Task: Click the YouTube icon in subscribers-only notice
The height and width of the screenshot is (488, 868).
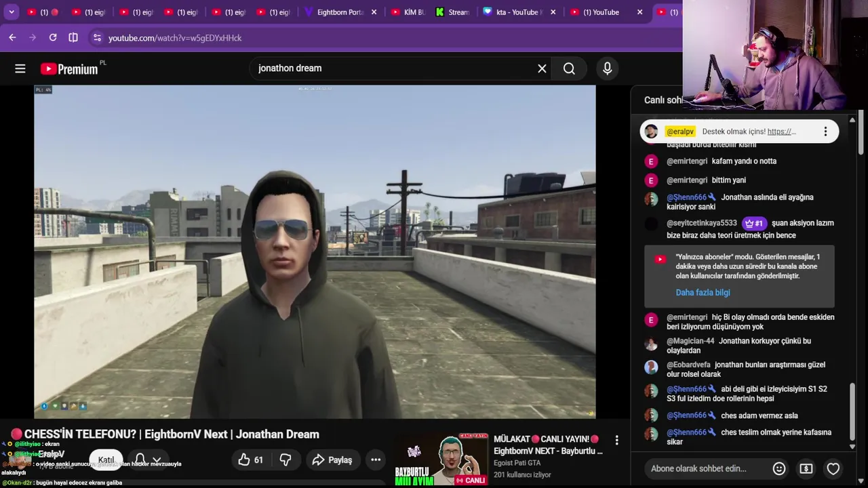Action: pyautogui.click(x=660, y=259)
